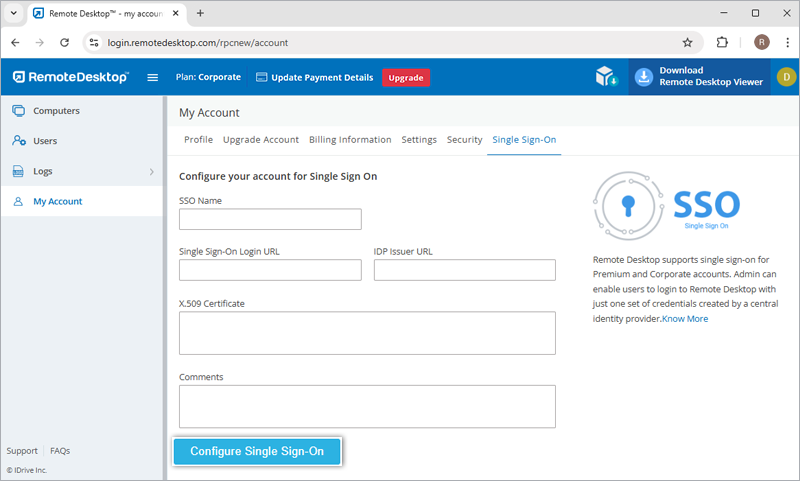Click the Update Payment Details card icon
The image size is (800, 481).
pyautogui.click(x=262, y=77)
